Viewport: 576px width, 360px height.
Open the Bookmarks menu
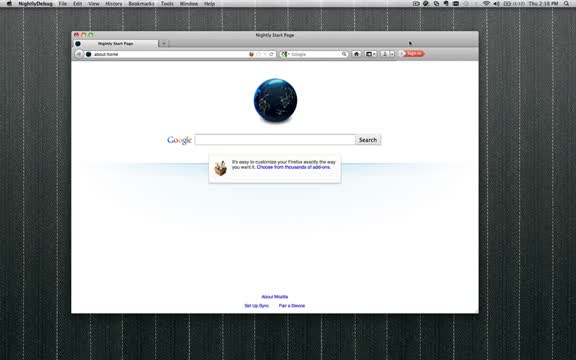click(x=141, y=4)
